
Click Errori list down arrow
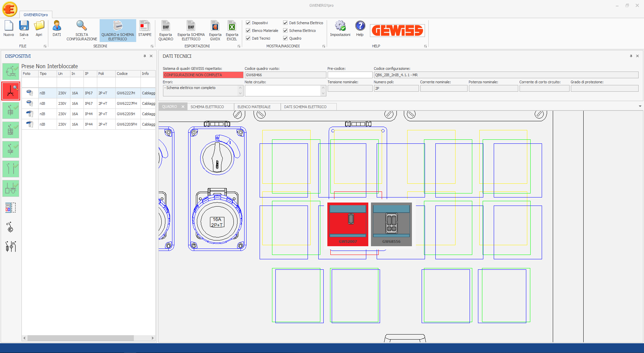click(x=240, y=93)
